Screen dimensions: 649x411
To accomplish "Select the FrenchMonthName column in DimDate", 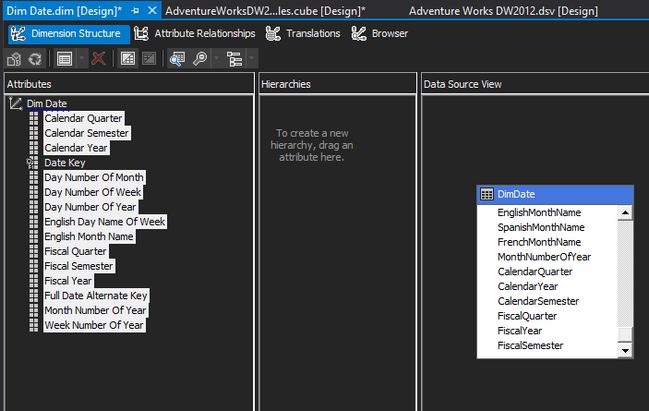I will click(x=539, y=242).
